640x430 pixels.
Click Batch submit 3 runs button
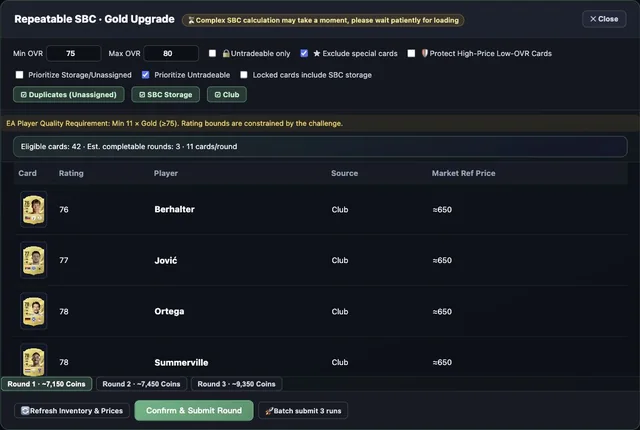click(x=303, y=411)
